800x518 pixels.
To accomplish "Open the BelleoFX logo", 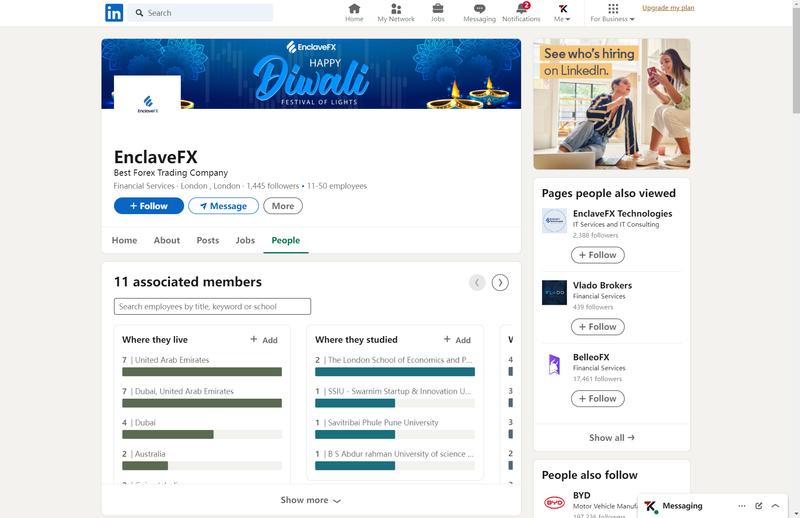I will (x=554, y=364).
